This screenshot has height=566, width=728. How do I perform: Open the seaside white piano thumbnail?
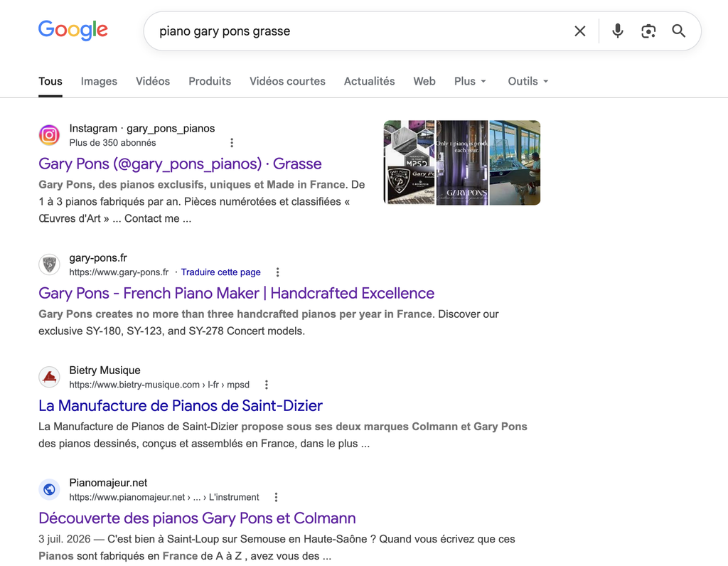tap(515, 163)
